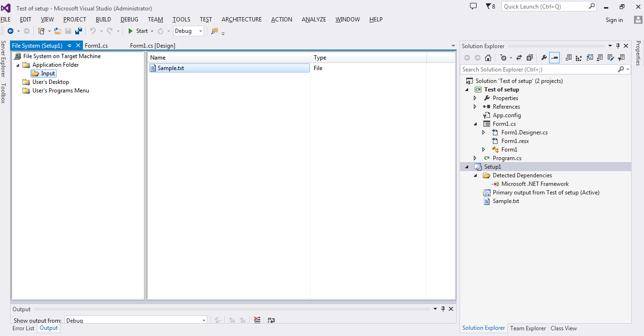The width and height of the screenshot is (644, 336).
Task: Open the Toolbox side tab
Action: point(3,93)
